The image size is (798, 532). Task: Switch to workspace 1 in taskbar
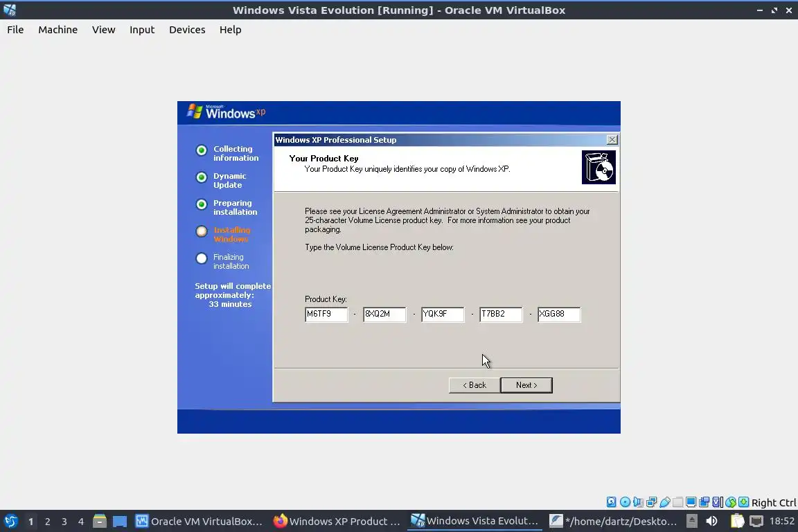(30, 522)
